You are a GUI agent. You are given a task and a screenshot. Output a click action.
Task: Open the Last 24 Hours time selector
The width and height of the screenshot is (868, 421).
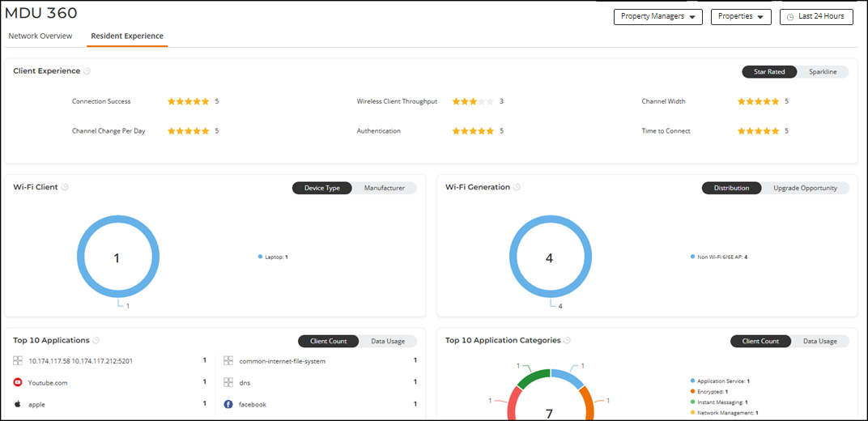[x=816, y=17]
